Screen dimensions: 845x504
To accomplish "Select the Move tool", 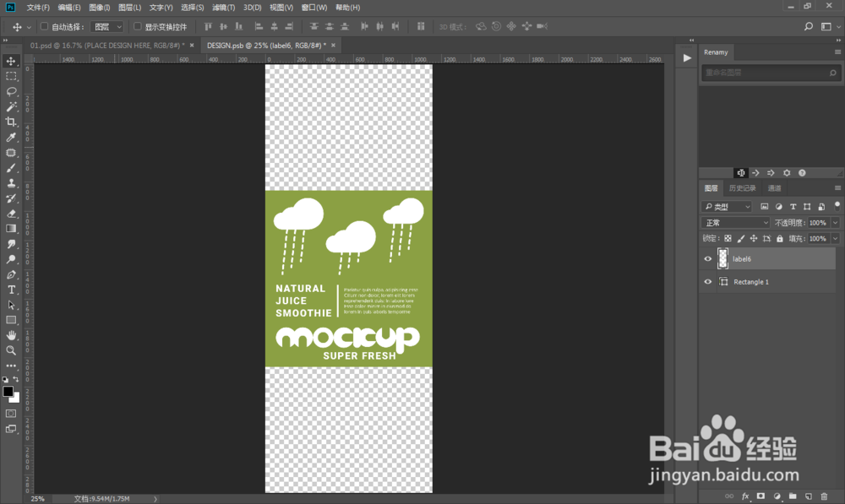I will pos(11,61).
